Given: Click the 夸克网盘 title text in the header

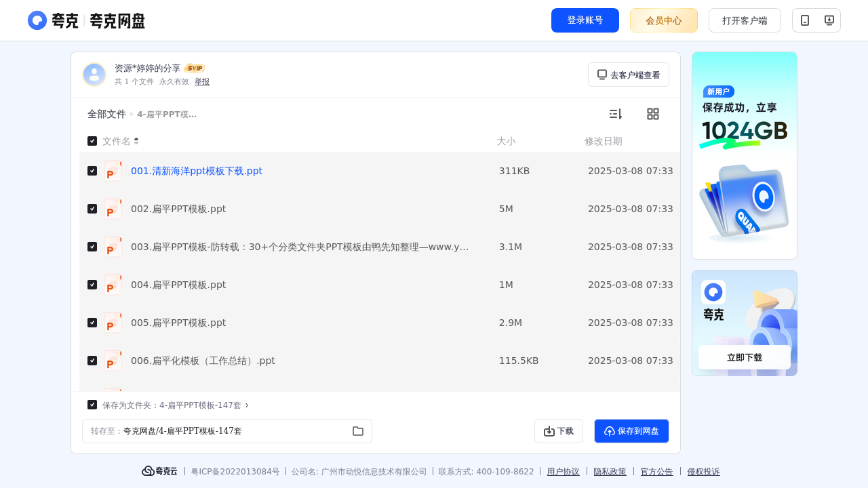Looking at the screenshot, I should [x=117, y=20].
